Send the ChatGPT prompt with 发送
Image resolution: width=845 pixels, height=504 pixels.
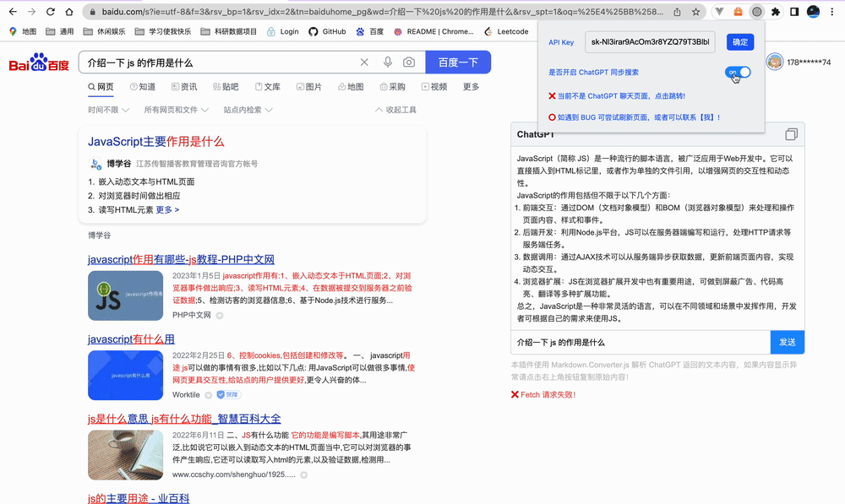point(788,342)
